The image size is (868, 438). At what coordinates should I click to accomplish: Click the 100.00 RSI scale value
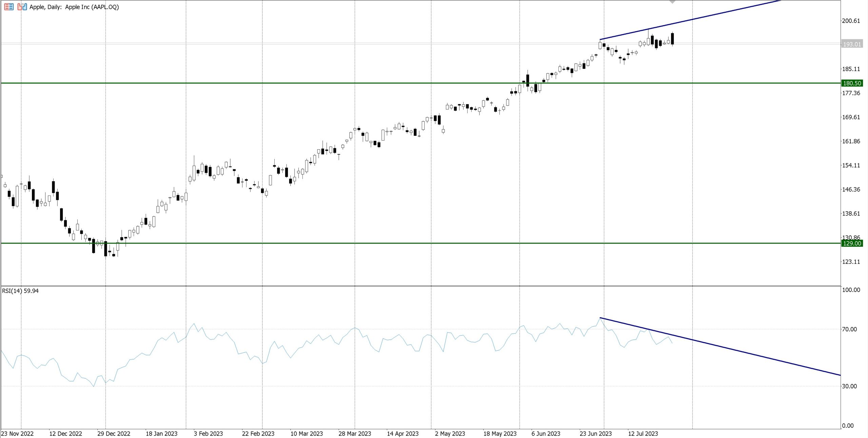click(x=851, y=290)
